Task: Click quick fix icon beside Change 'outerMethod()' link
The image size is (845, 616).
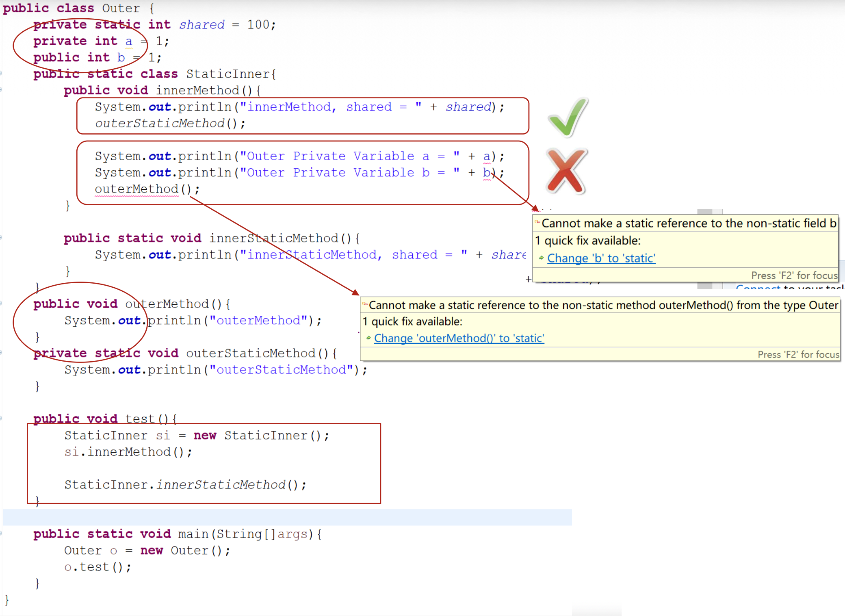Action: [x=368, y=338]
